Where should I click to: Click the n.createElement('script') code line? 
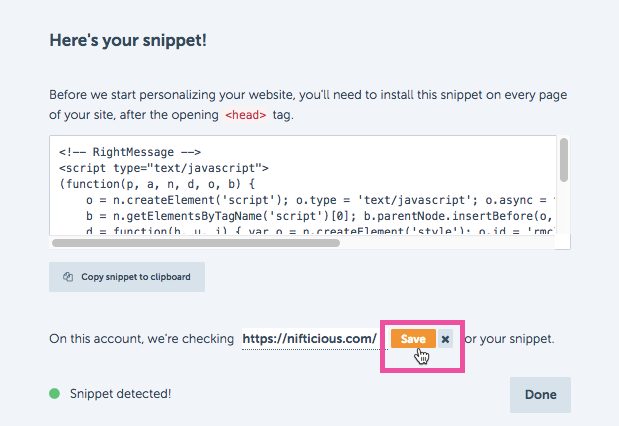pos(321,200)
